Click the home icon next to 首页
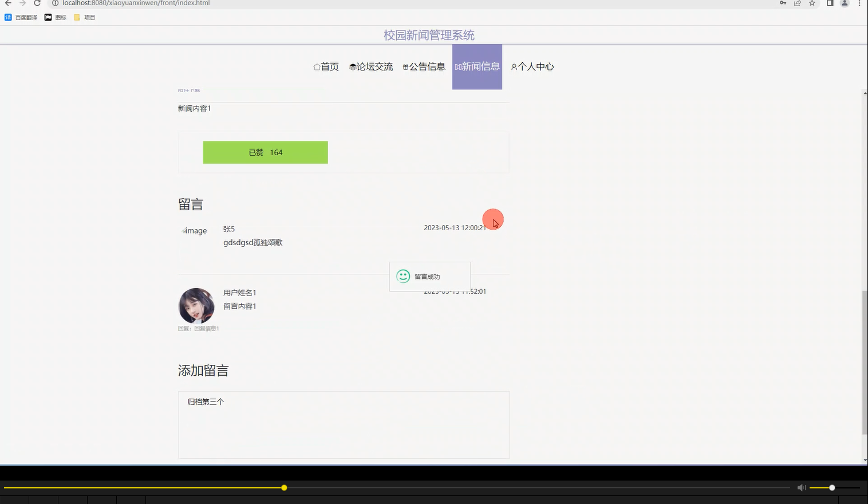The width and height of the screenshot is (868, 504). click(x=317, y=66)
